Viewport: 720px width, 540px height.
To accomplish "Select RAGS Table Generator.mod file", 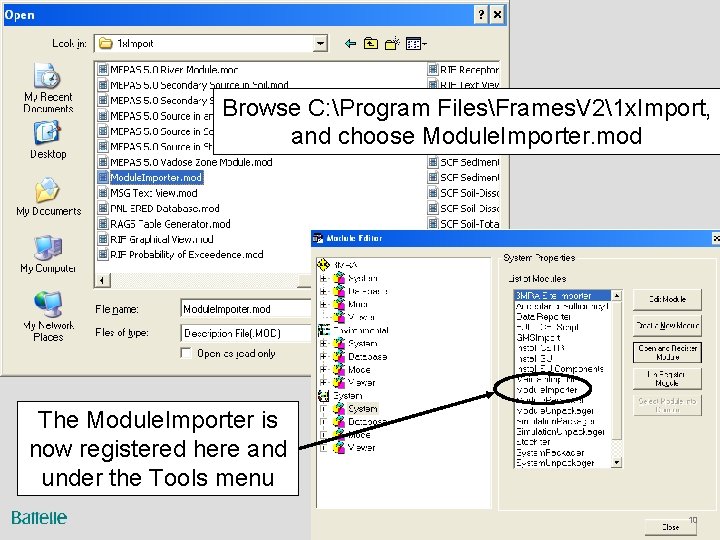I will point(170,224).
